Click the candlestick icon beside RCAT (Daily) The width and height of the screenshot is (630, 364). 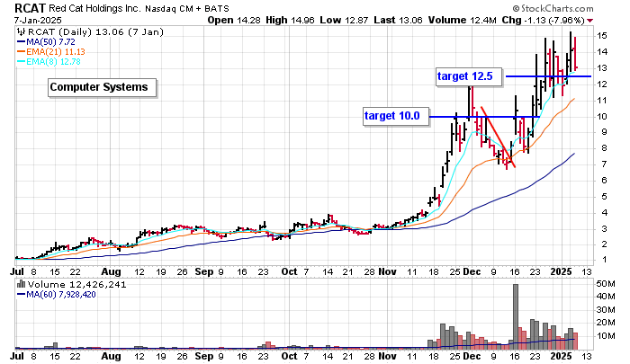(20, 32)
